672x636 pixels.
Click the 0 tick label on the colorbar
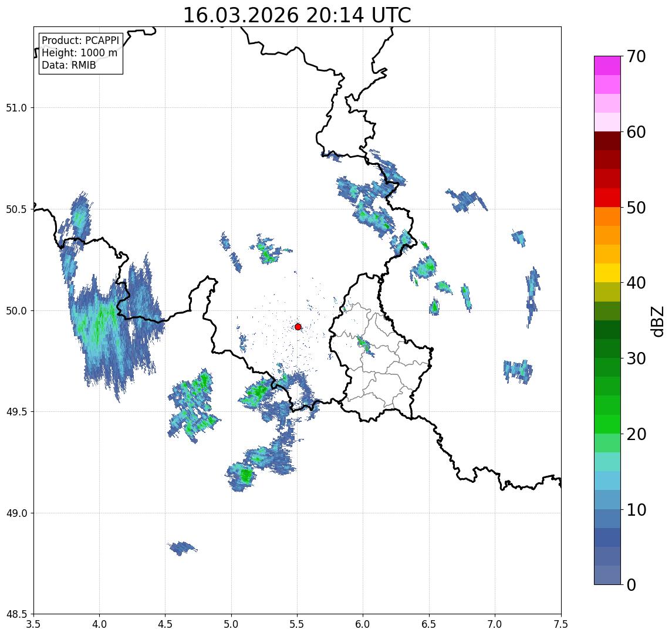pos(632,584)
